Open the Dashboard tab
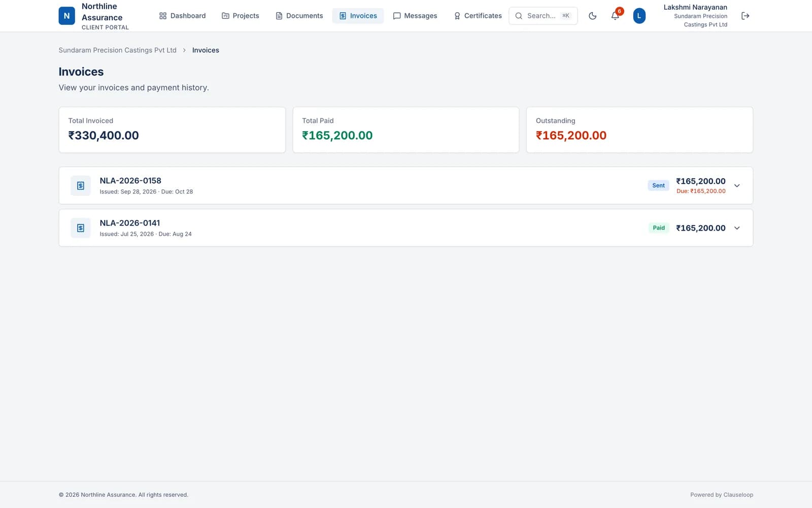 [x=182, y=16]
